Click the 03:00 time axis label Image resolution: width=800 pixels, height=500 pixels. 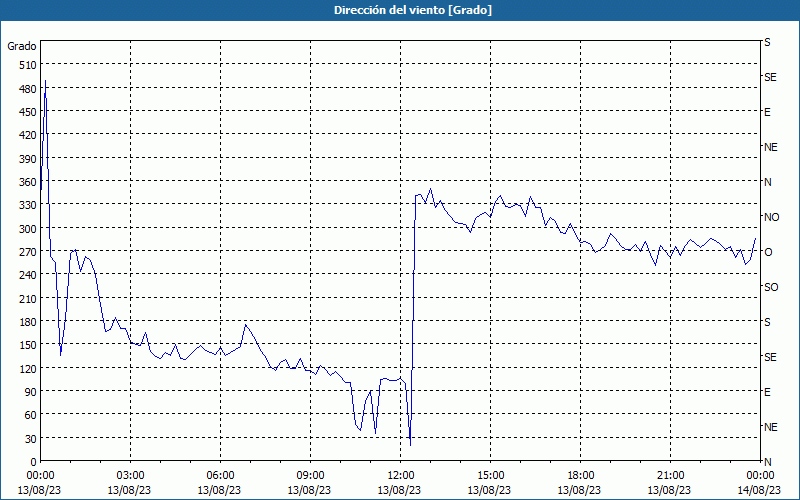click(131, 476)
